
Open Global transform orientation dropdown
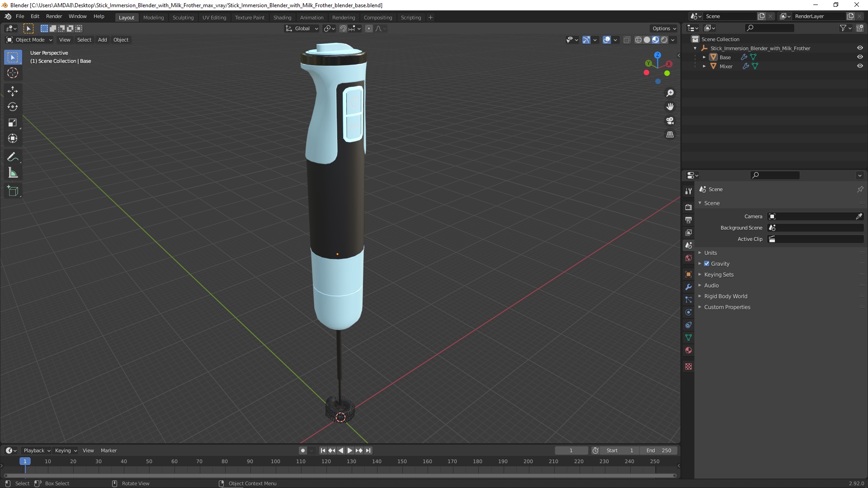pos(302,28)
